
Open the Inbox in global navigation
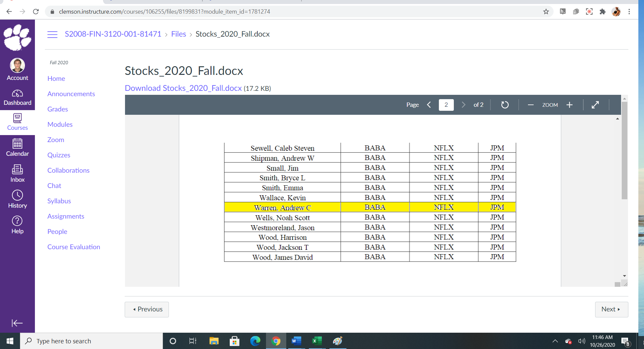click(17, 174)
